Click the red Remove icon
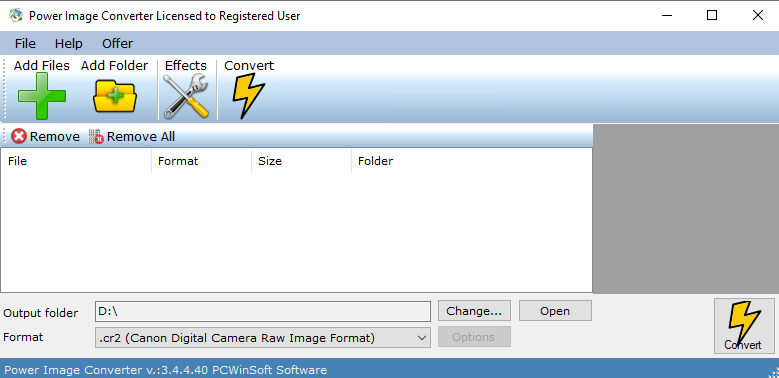Image resolution: width=779 pixels, height=378 pixels. tap(19, 137)
